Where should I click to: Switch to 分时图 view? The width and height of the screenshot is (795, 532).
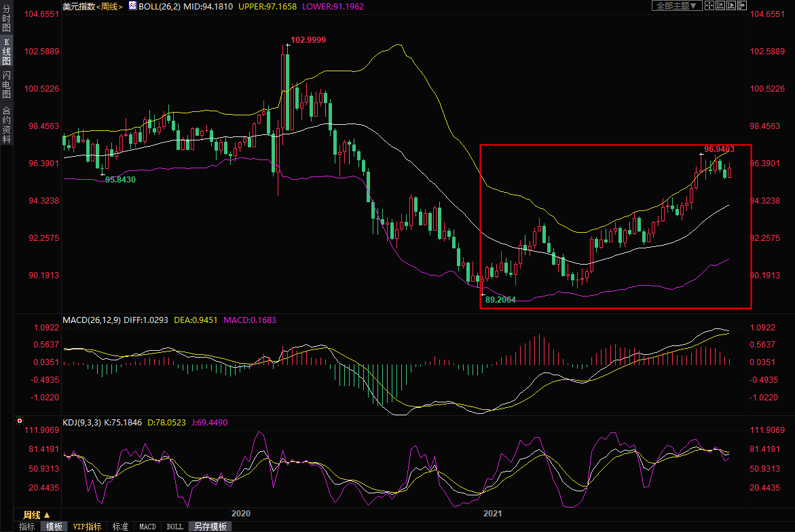(x=6, y=18)
